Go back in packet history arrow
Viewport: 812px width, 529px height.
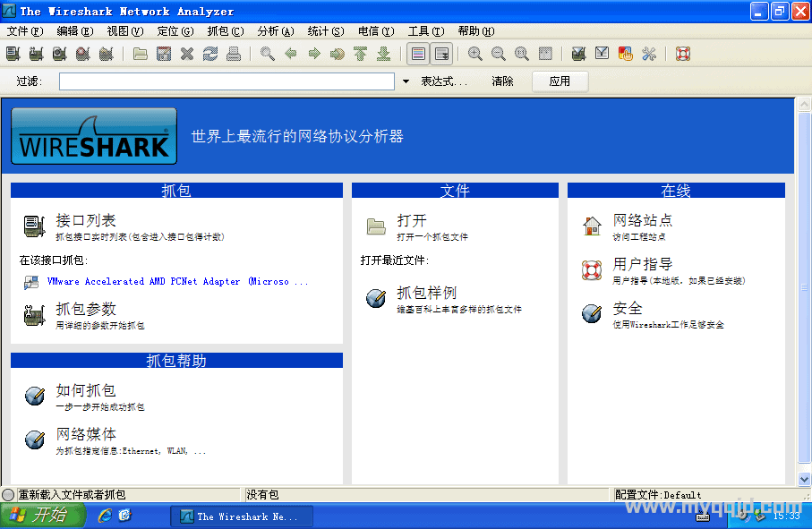click(291, 54)
